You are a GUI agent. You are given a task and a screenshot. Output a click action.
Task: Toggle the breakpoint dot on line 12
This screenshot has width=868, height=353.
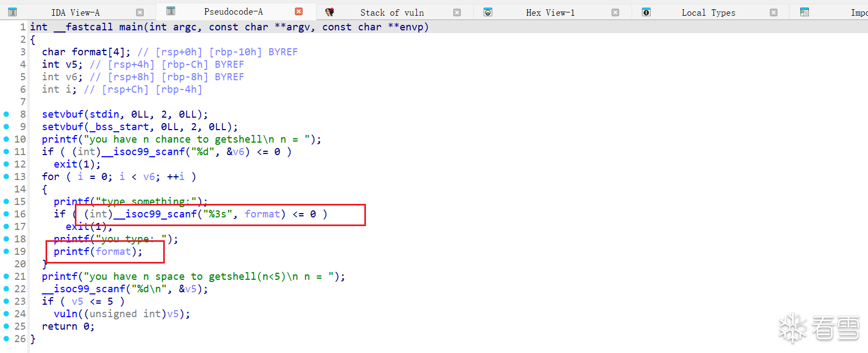pyautogui.click(x=7, y=164)
